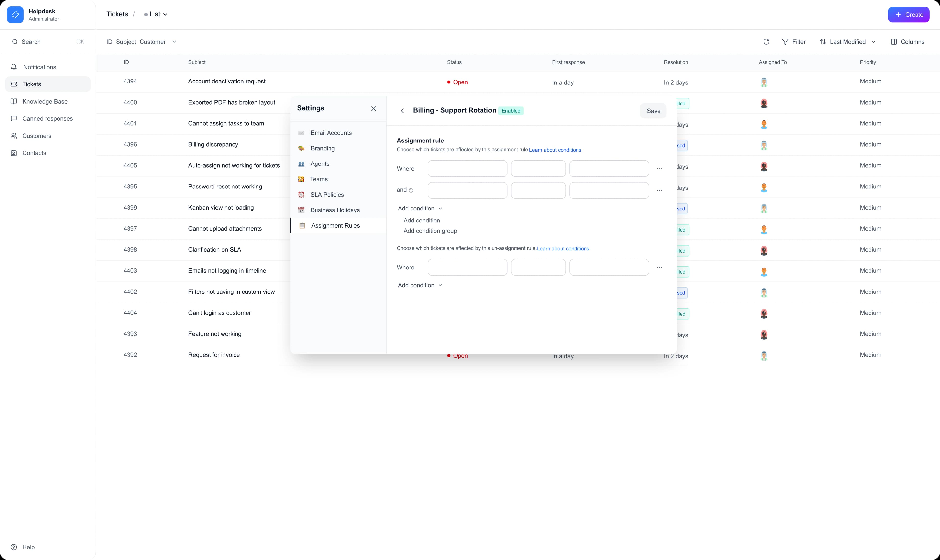Open the Filter panel

tap(794, 42)
